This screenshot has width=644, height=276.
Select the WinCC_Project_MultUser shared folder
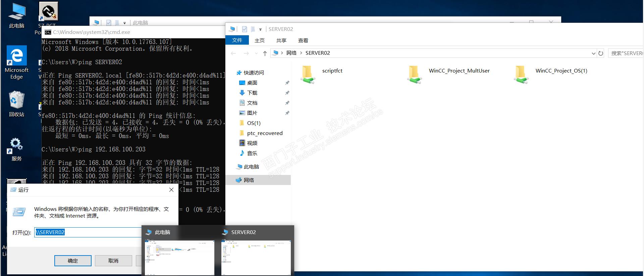(x=448, y=74)
